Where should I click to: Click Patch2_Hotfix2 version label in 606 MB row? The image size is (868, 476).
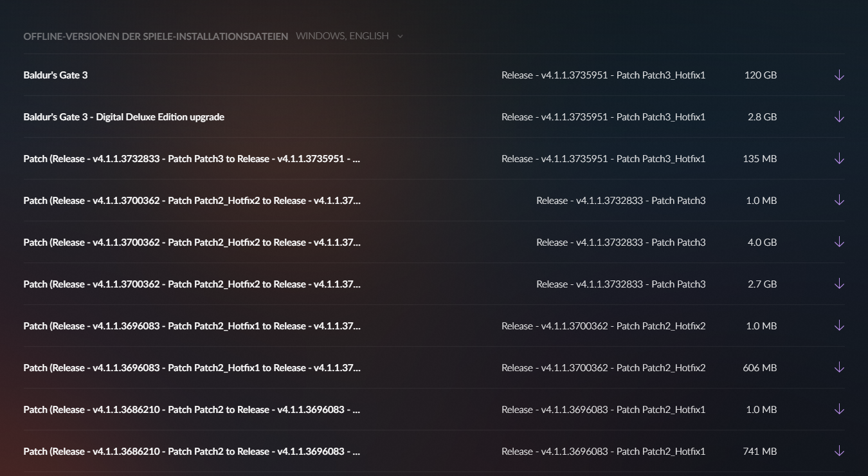[x=604, y=368]
